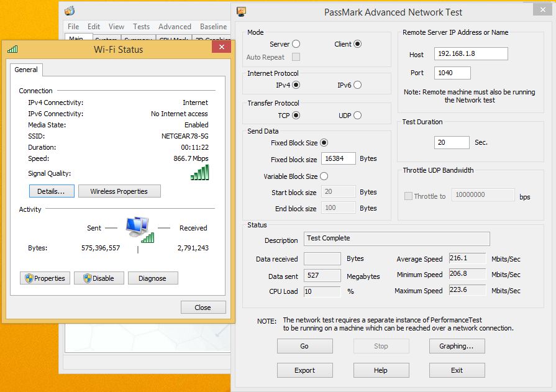Click the Fixed block size field
Image resolution: width=556 pixels, height=392 pixels.
point(339,158)
